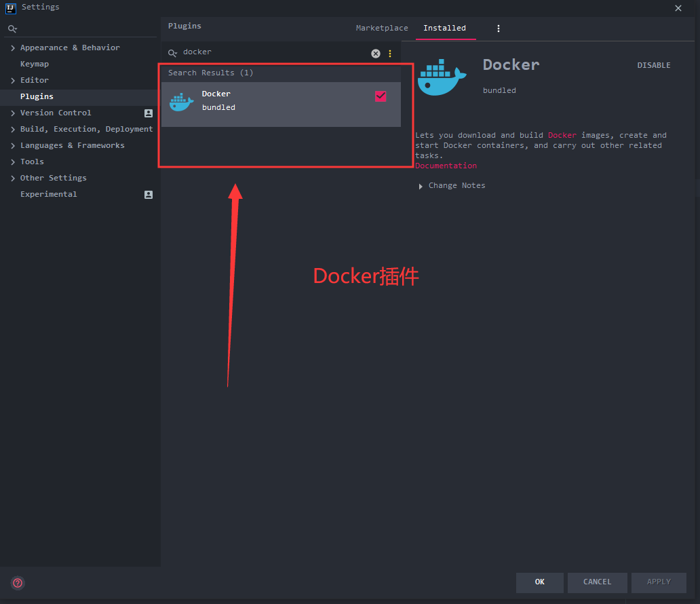The width and height of the screenshot is (700, 604).
Task: Open the Documentation link
Action: [446, 166]
